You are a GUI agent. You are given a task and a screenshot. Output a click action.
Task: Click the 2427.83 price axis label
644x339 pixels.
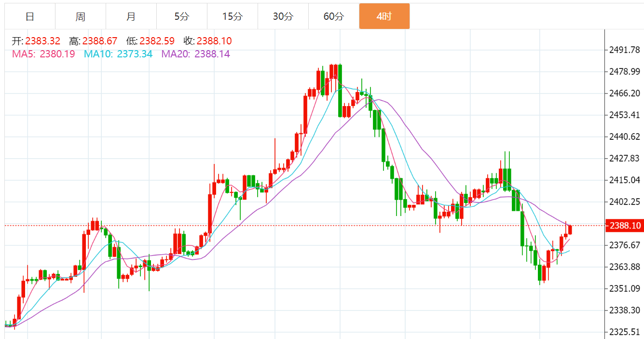pos(625,158)
